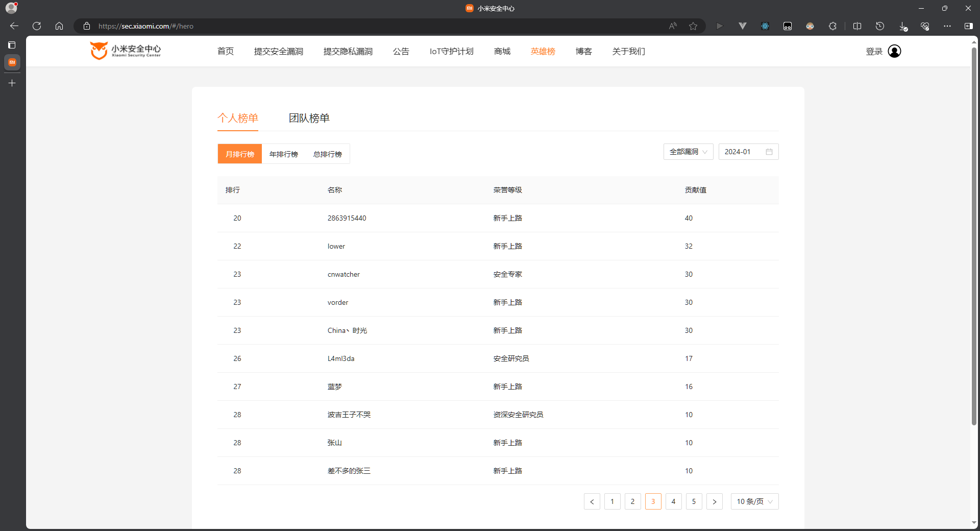980x531 pixels.
Task: Click the extensions puzzle piece icon
Action: (832, 26)
